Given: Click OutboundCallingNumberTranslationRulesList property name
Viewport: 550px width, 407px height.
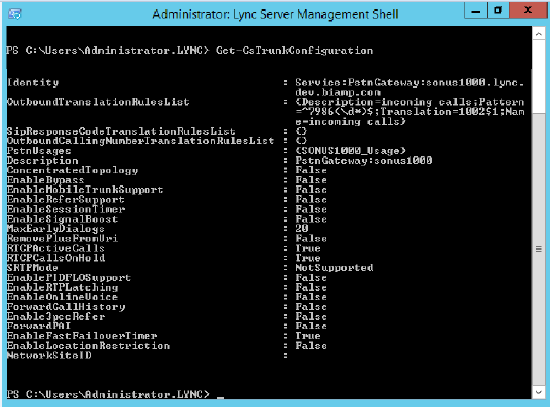Looking at the screenshot, I should pyautogui.click(x=140, y=141).
